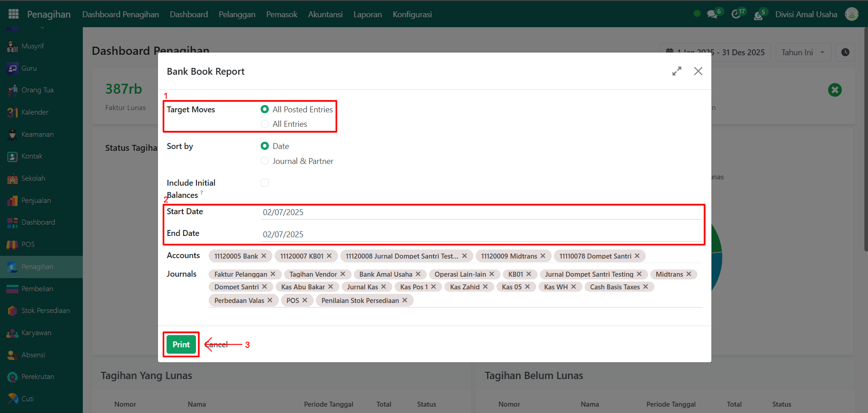Open the Divisi Amal Usaha user menu

(806, 14)
